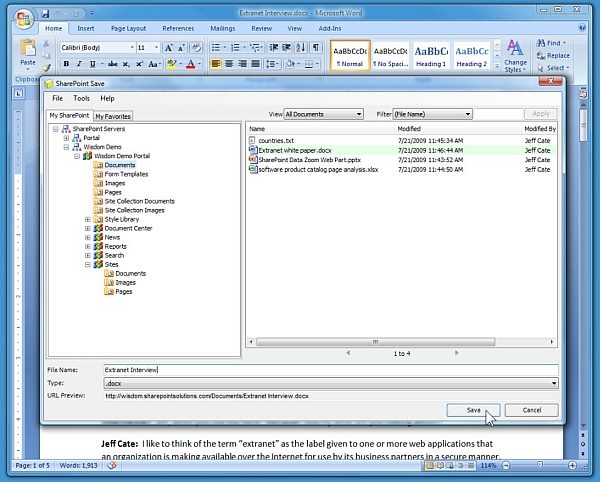600x482 pixels.
Task: Toggle Superscript formatting in ribbon
Action: point(139,64)
